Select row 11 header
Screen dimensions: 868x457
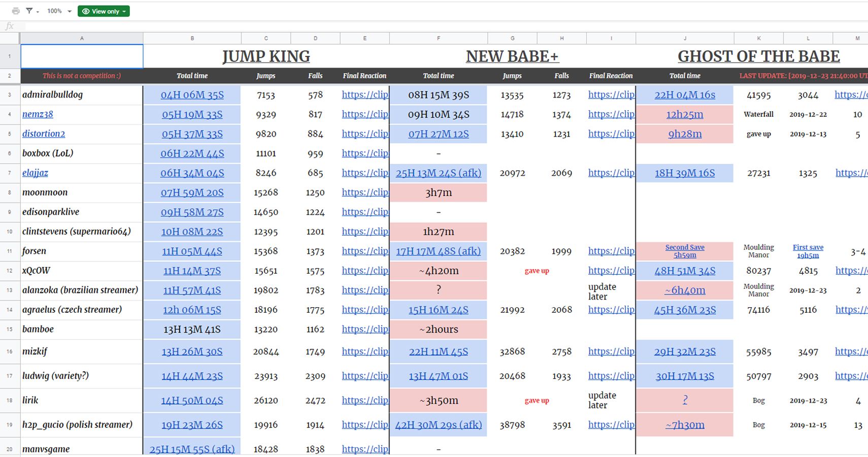pyautogui.click(x=10, y=251)
